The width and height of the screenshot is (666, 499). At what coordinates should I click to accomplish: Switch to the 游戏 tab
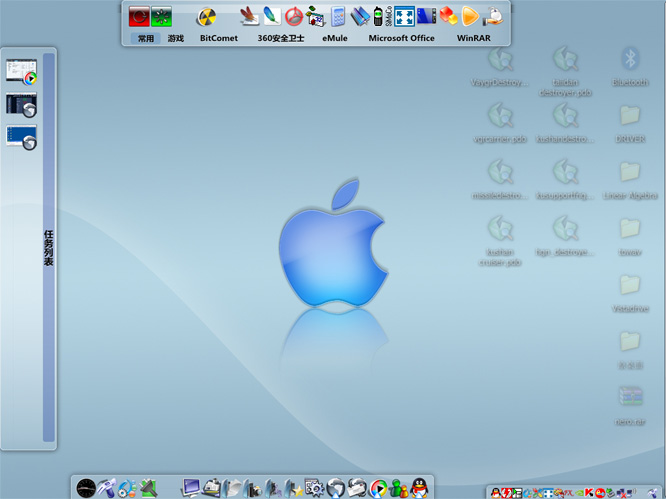pyautogui.click(x=175, y=38)
